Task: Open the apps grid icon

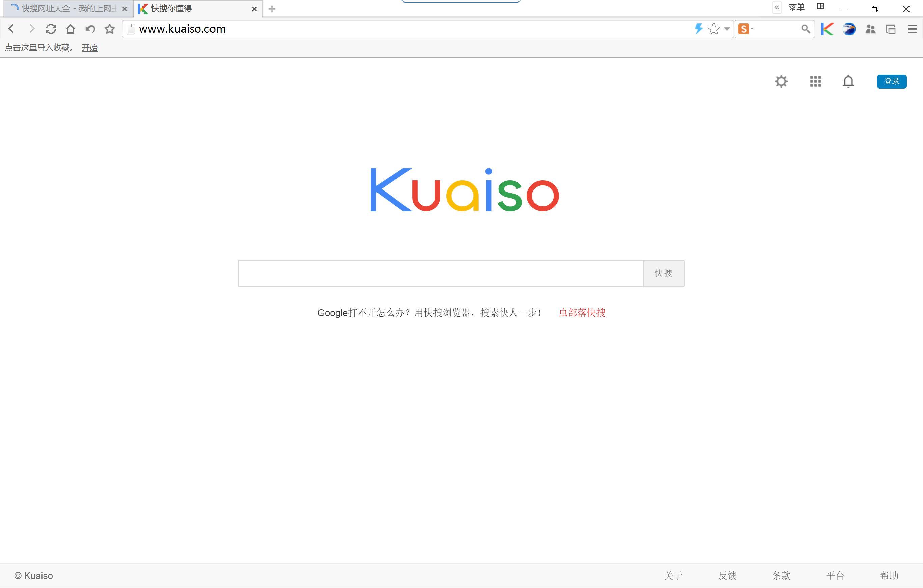Action: click(x=815, y=81)
